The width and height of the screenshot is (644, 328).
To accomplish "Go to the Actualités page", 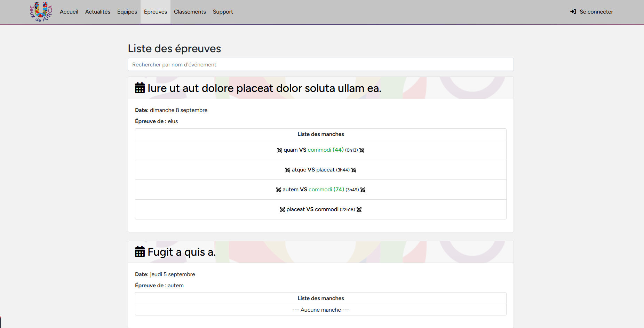I will 97,12.
